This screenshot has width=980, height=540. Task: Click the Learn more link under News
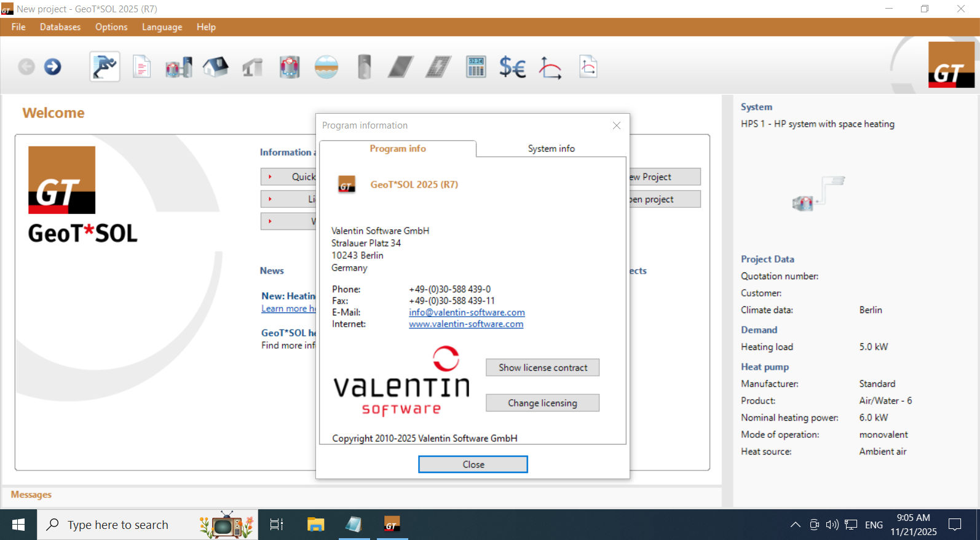tap(288, 309)
